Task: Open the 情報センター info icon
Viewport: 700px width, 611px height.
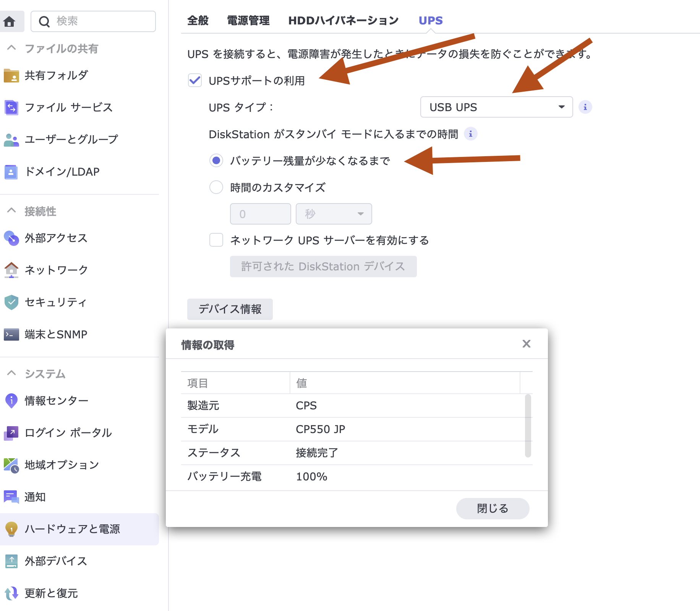Action: click(11, 401)
